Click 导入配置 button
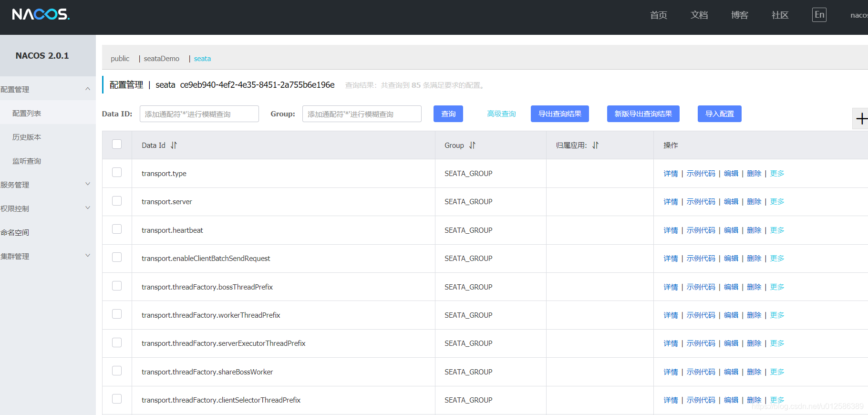Image resolution: width=868 pixels, height=415 pixels. 720,114
